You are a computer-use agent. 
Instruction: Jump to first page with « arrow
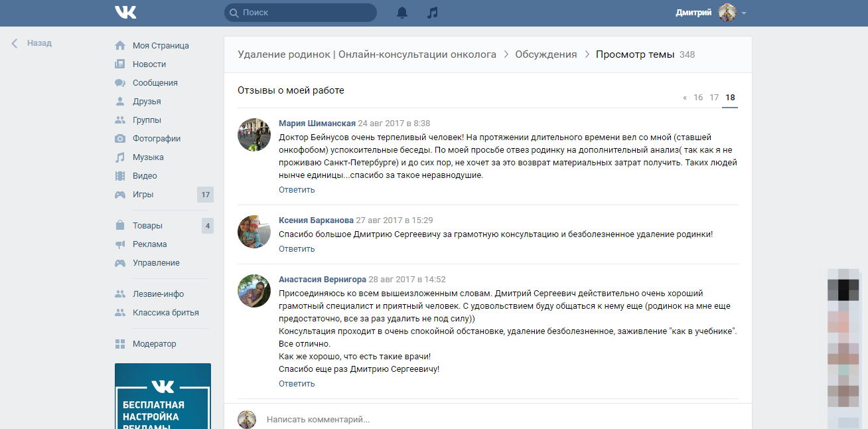pos(685,98)
